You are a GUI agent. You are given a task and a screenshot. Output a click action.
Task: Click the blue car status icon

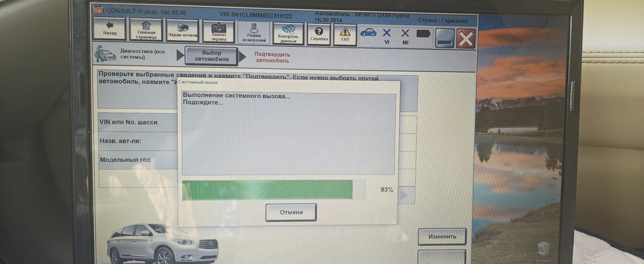pos(368,33)
